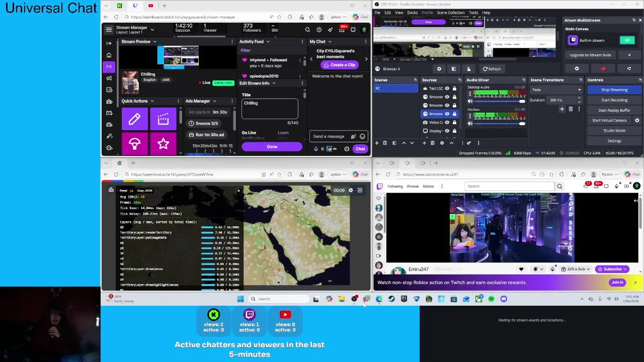Click Create a Clip button

pyautogui.click(x=340, y=65)
